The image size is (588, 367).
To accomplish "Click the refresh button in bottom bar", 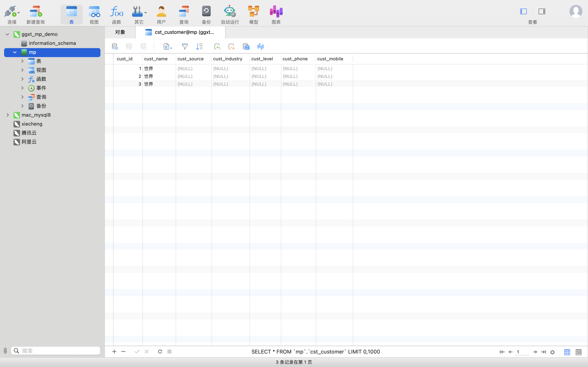I will (160, 352).
